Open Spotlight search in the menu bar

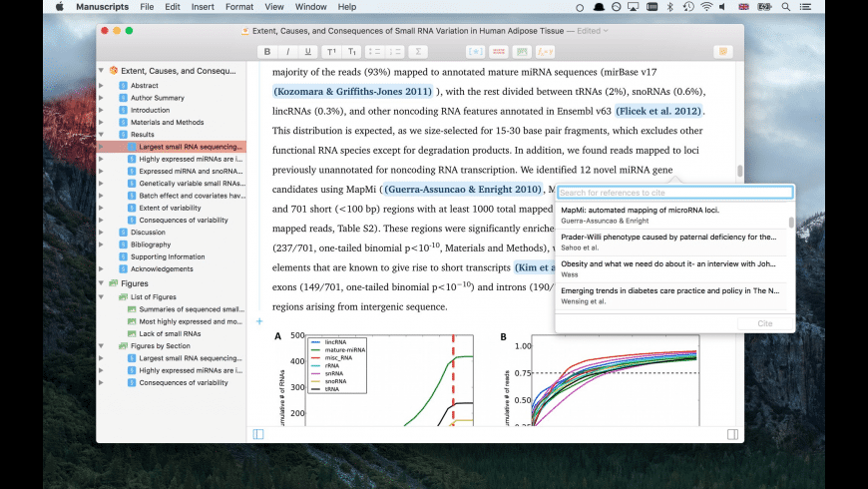(x=785, y=7)
